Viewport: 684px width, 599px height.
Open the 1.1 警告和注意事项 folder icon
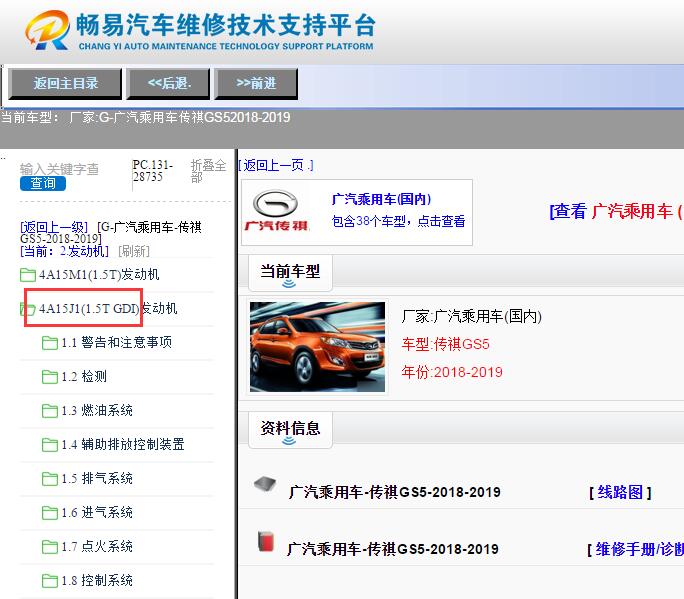click(50, 343)
